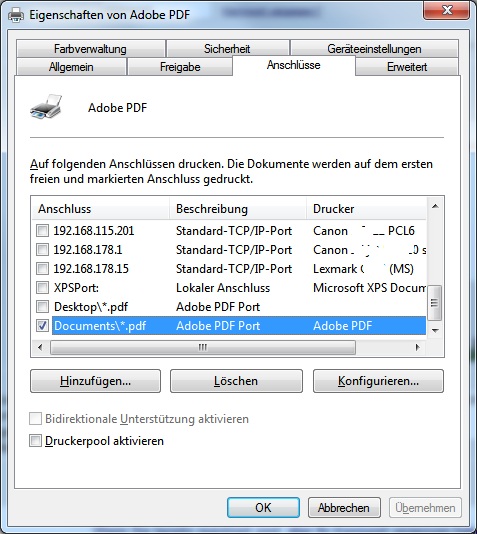Sort by the Drucker column header
The image size is (477, 534).
point(366,209)
